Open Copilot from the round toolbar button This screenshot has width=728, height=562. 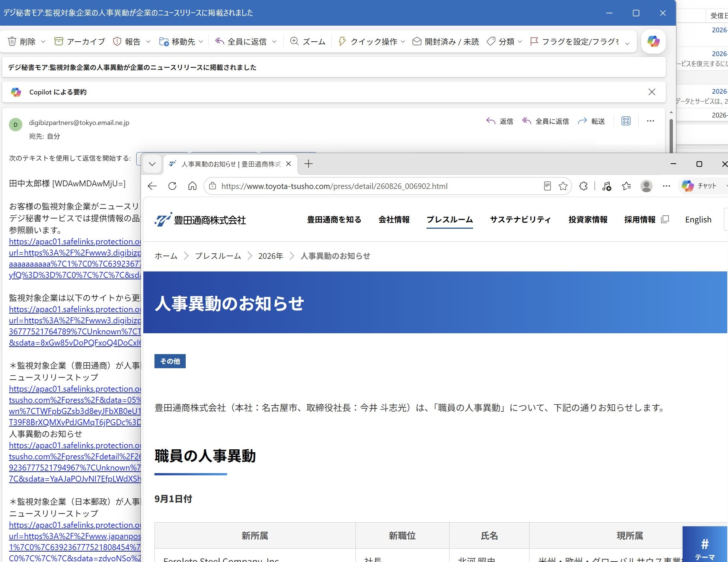tap(654, 41)
